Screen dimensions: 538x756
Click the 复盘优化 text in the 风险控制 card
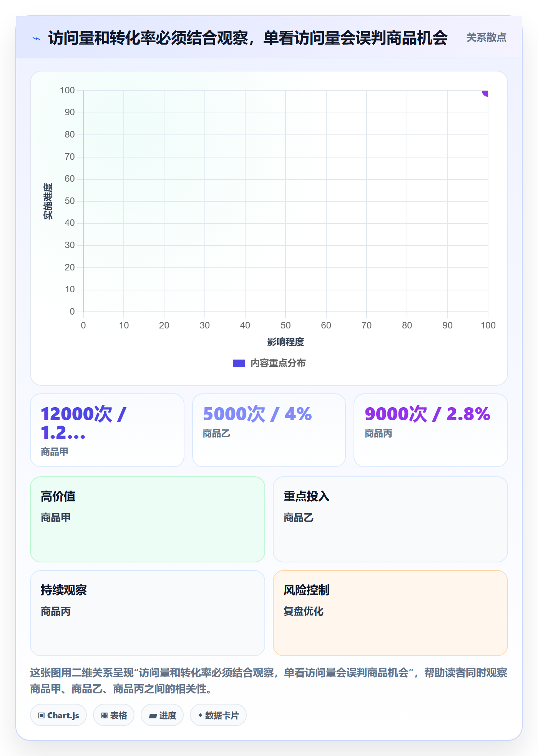pyautogui.click(x=304, y=611)
